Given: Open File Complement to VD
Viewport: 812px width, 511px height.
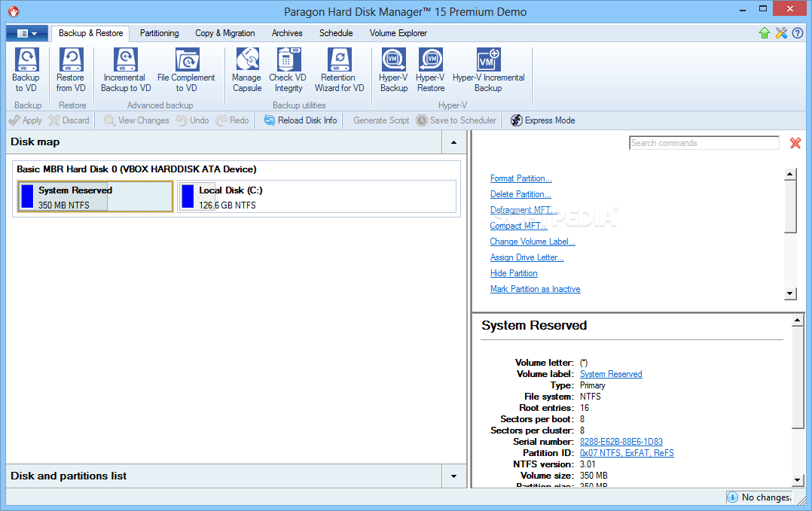Looking at the screenshot, I should click(x=187, y=70).
